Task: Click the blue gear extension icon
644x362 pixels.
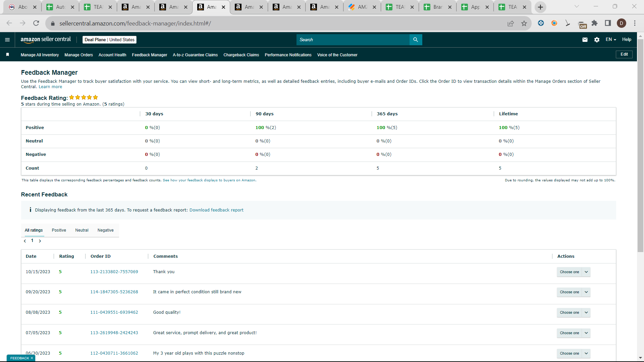Action: point(541,23)
